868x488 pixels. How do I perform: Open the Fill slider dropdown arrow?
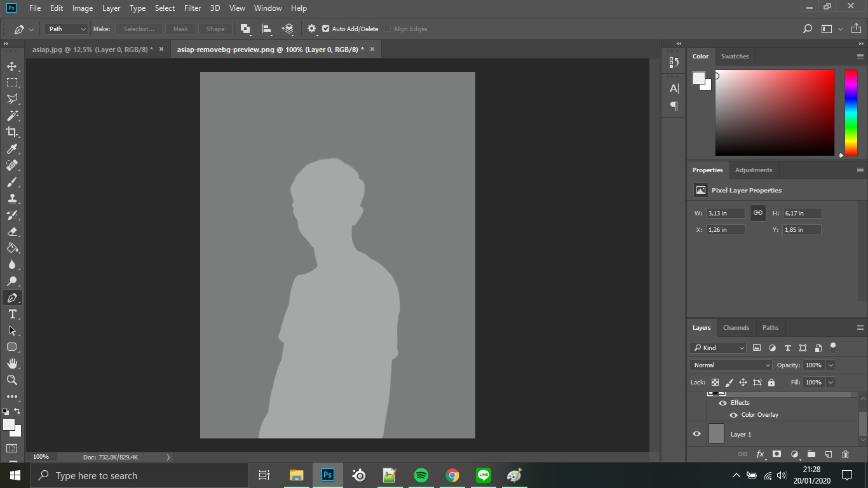pos(831,383)
